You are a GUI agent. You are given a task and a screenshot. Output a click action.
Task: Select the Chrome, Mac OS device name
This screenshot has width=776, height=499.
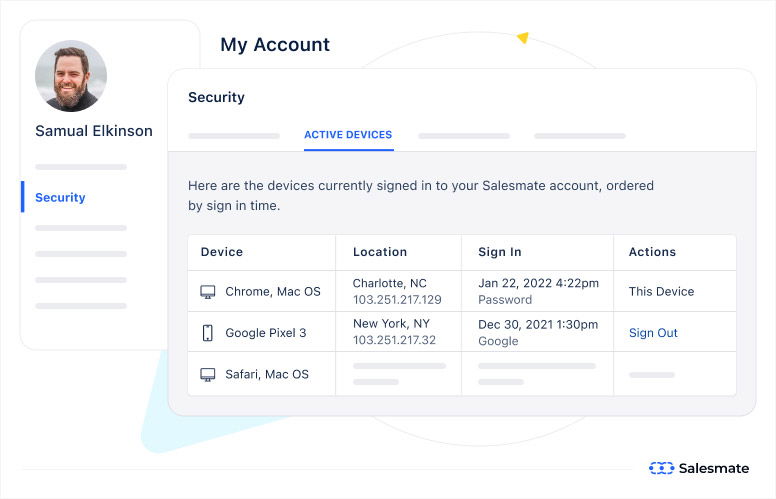pos(273,292)
